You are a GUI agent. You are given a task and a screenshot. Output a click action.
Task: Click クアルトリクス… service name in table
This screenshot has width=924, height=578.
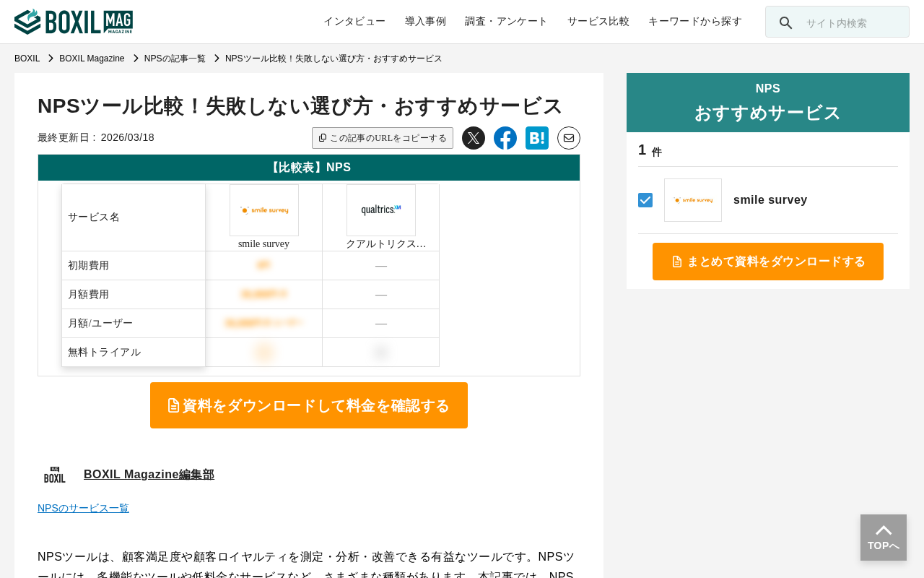[x=386, y=244]
